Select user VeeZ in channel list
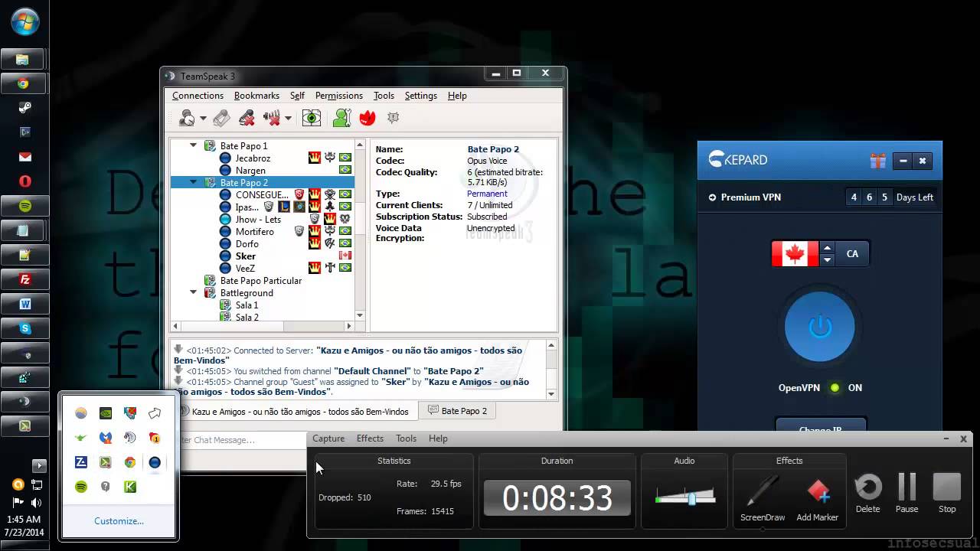Screen dimensions: 980x551 (x=245, y=269)
